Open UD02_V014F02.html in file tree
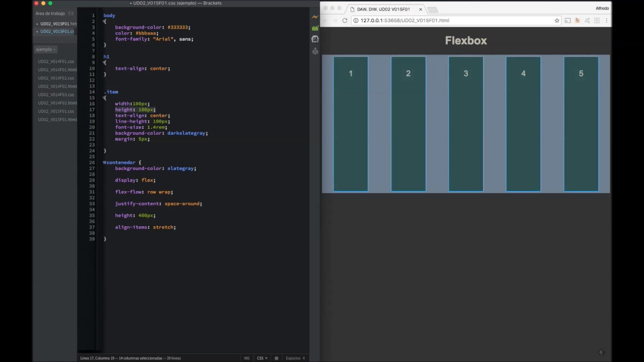Image resolution: width=644 pixels, height=362 pixels. coord(57,86)
